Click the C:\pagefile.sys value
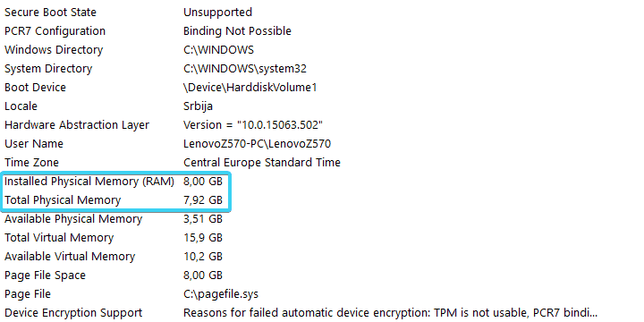644x322 pixels. pyautogui.click(x=221, y=294)
